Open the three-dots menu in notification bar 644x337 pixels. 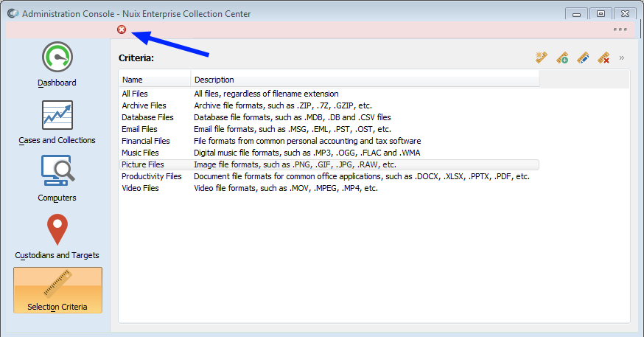click(620, 29)
